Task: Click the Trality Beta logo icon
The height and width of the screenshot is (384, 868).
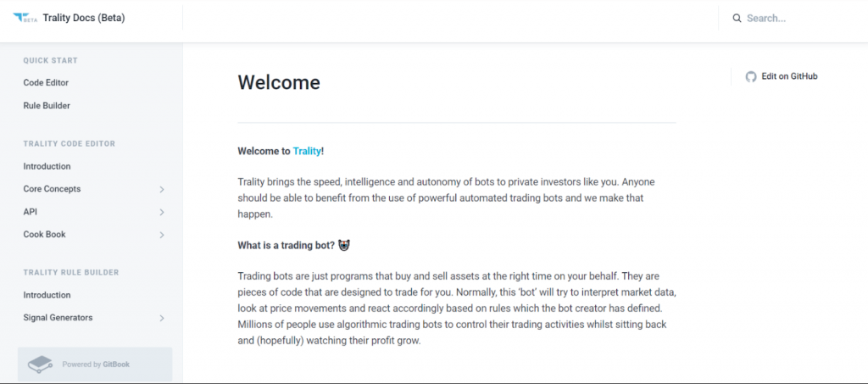Action: 25,18
